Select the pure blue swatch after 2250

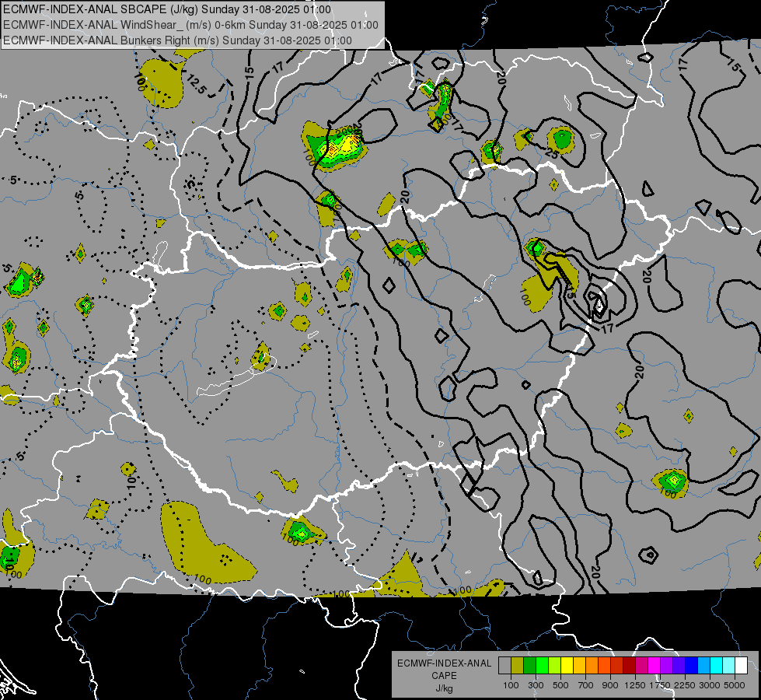coord(691,665)
